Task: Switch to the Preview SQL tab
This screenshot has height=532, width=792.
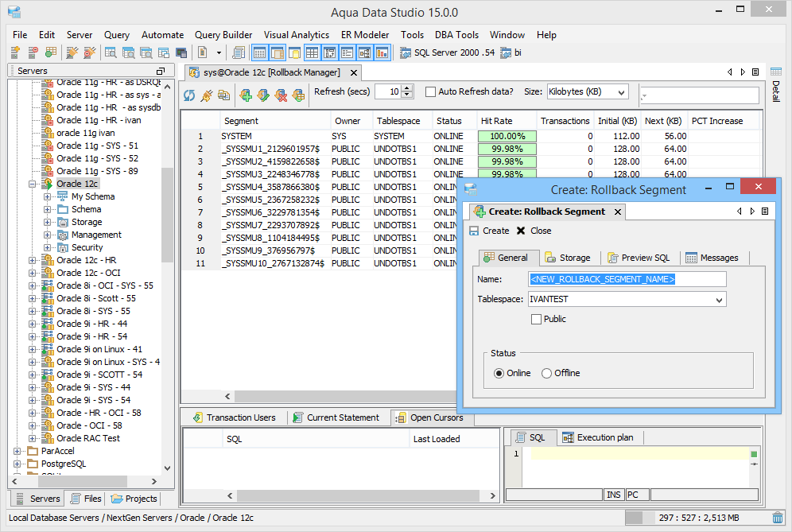Action: [x=639, y=258]
